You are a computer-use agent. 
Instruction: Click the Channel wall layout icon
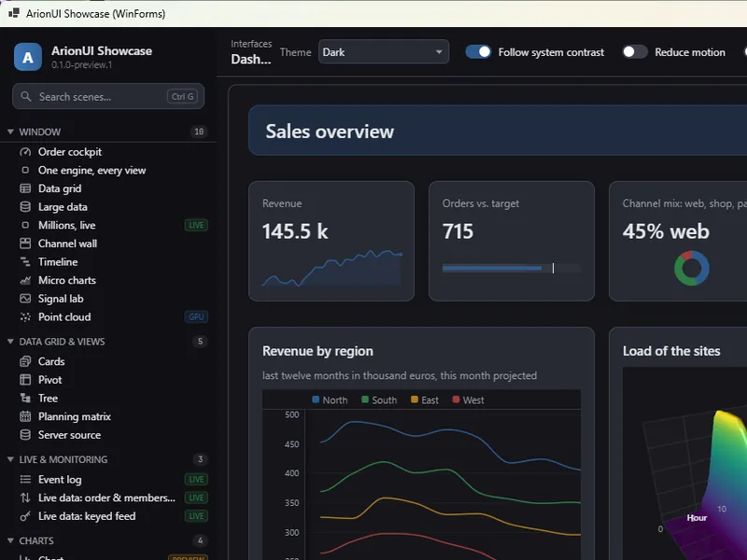coord(25,244)
